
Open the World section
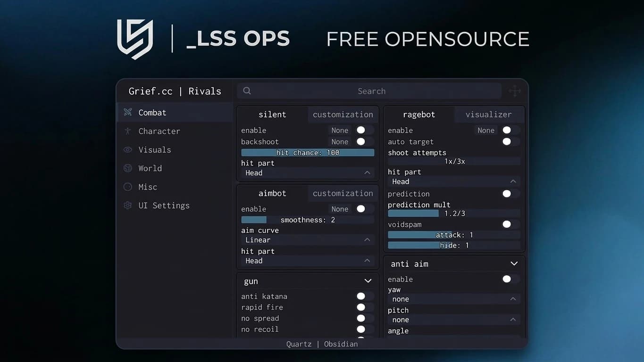(x=175, y=168)
